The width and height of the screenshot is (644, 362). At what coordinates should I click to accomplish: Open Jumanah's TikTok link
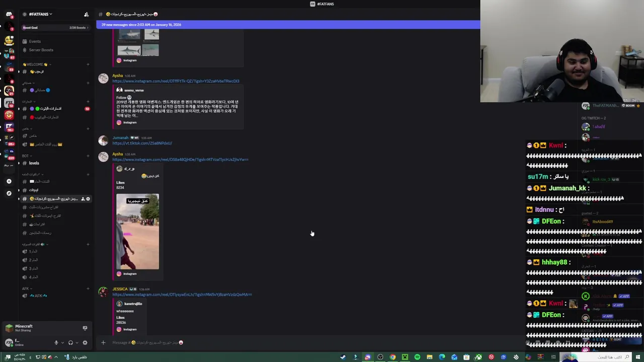[x=142, y=143]
